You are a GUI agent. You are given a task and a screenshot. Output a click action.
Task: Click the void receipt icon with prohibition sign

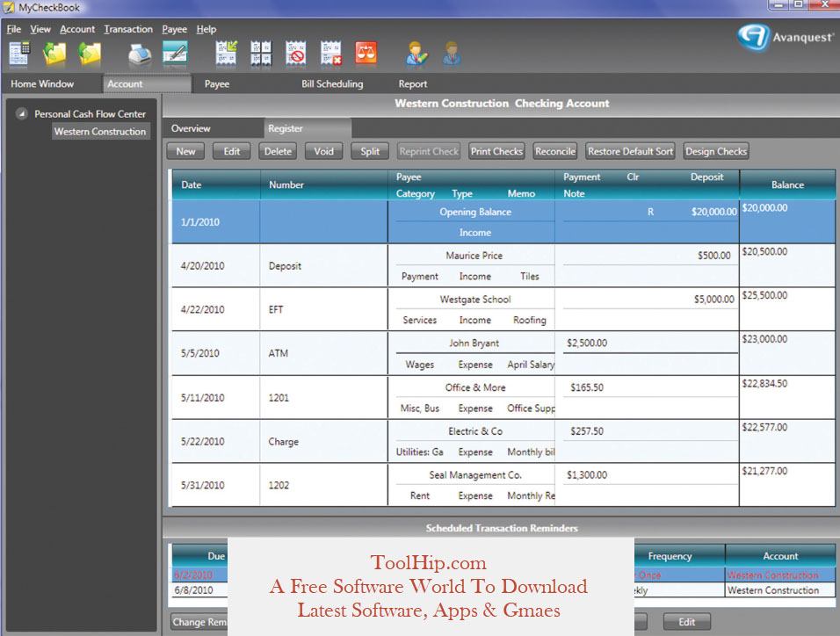pyautogui.click(x=296, y=54)
